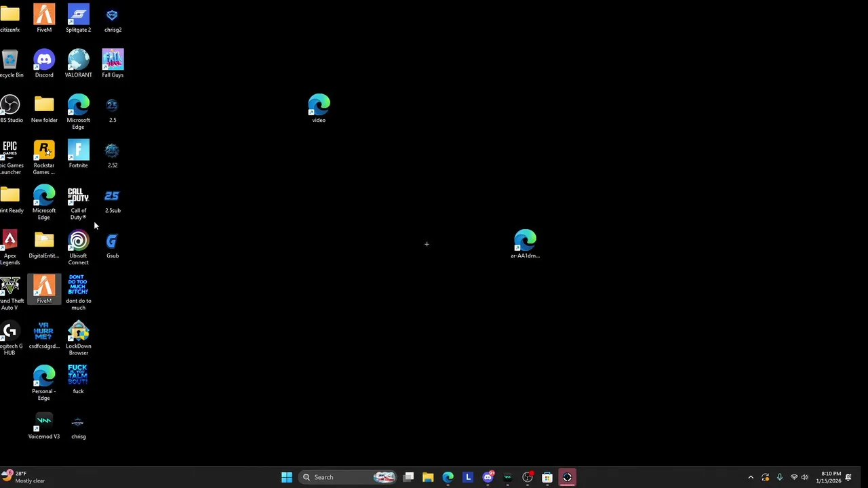Select the 2.52 desktop icon
This screenshot has height=488, width=868.
click(x=113, y=155)
